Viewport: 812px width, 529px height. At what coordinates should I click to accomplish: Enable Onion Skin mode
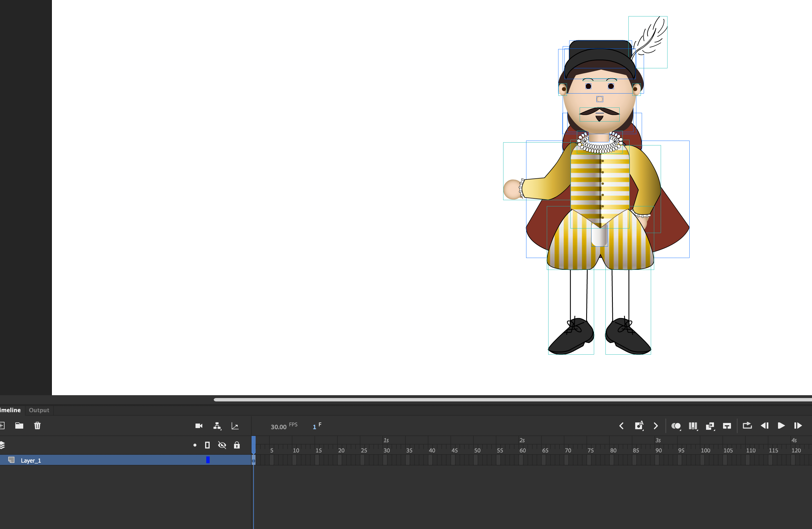pyautogui.click(x=677, y=426)
